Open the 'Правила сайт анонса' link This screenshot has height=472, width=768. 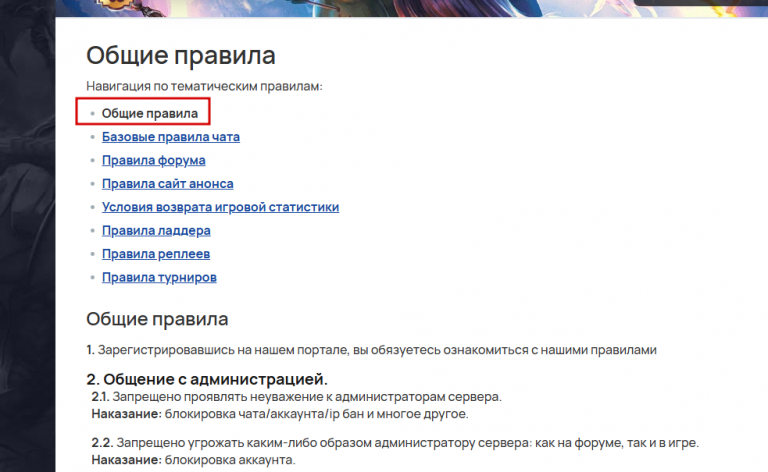[x=168, y=184]
